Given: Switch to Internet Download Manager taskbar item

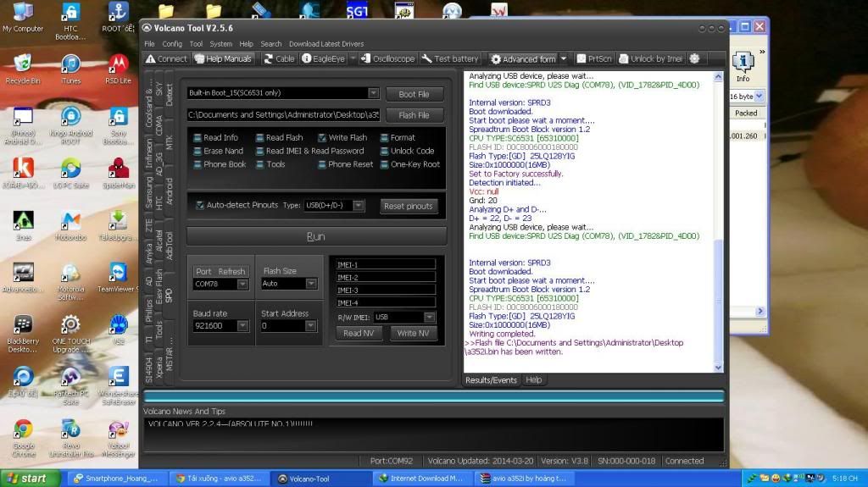Looking at the screenshot, I should click(x=420, y=479).
